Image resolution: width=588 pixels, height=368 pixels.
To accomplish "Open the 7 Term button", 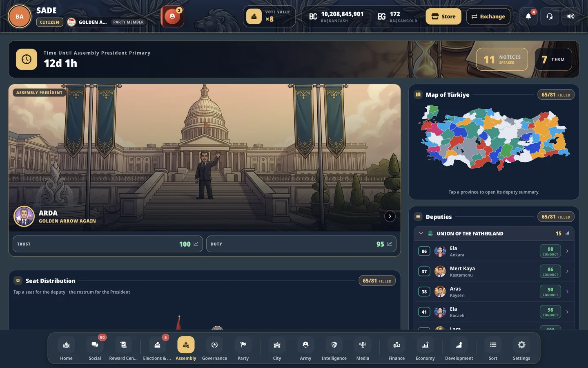I will click(x=553, y=59).
